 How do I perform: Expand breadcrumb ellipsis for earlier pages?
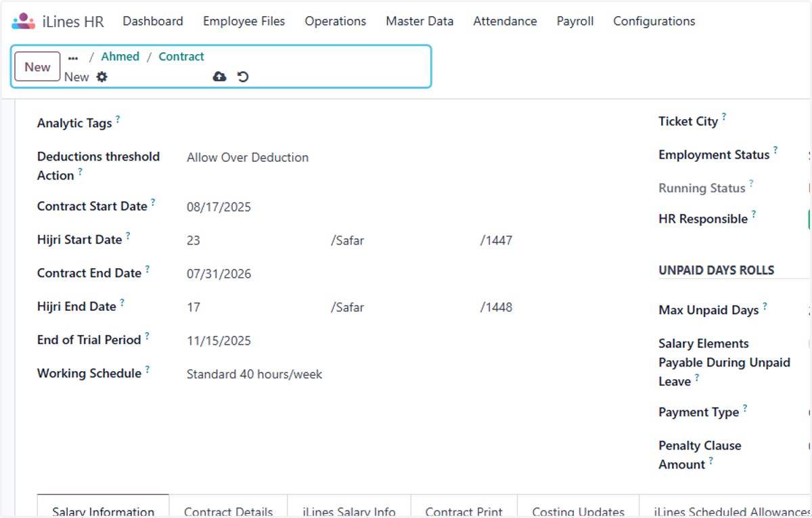[x=73, y=58]
